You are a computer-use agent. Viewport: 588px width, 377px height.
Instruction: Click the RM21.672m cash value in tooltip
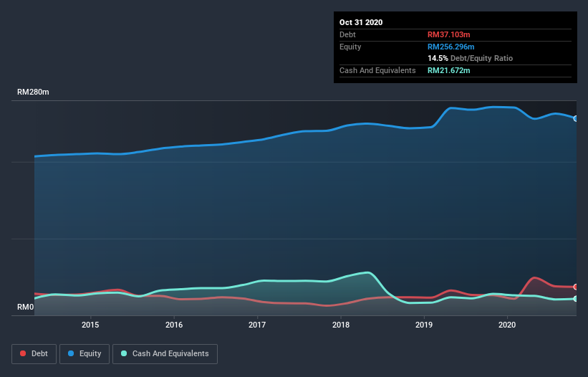point(449,70)
